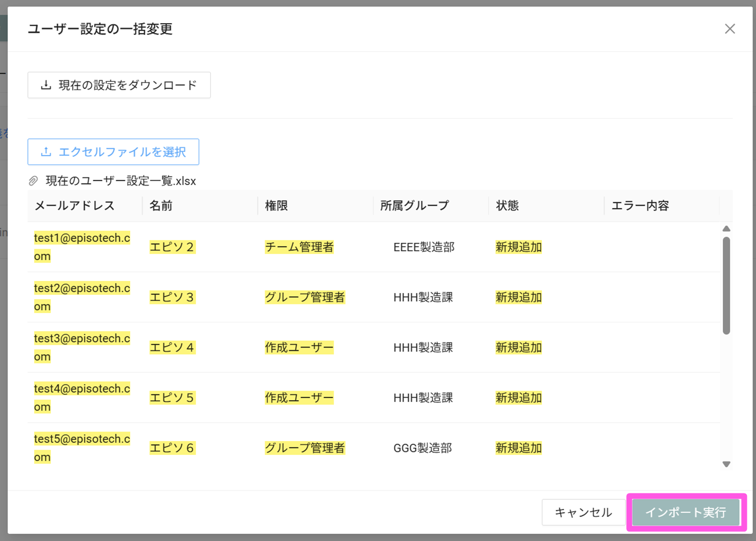Close the bulk user settings dialog

(730, 29)
